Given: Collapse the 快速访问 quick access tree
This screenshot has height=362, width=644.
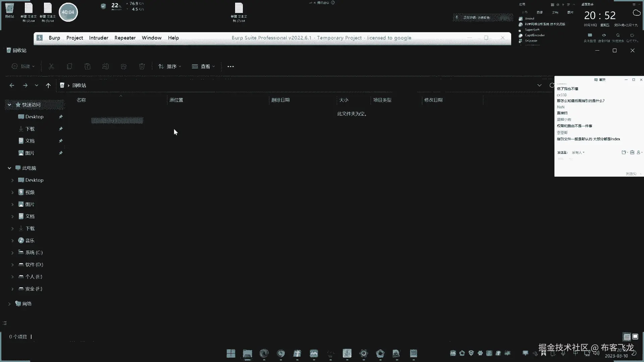Looking at the screenshot, I should [9, 105].
